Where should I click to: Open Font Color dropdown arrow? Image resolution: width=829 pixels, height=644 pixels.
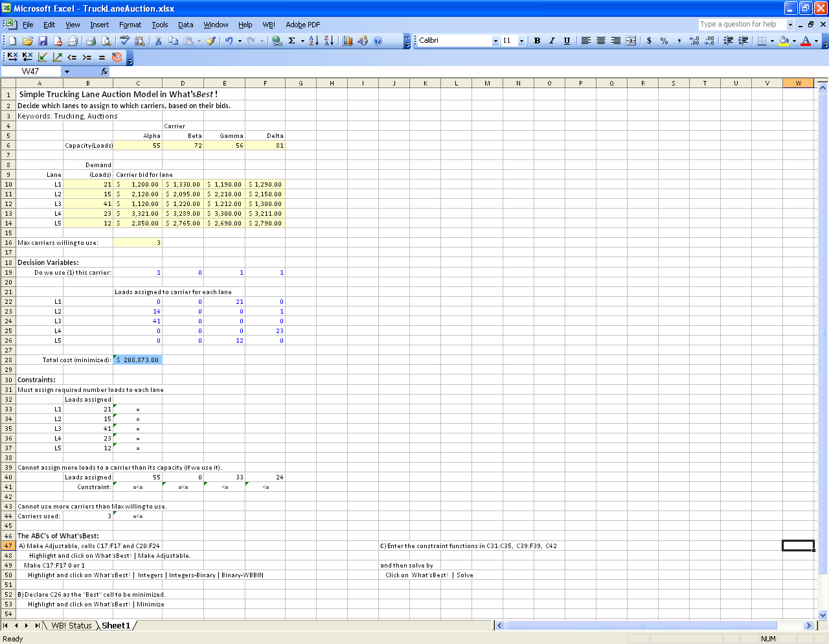click(816, 41)
